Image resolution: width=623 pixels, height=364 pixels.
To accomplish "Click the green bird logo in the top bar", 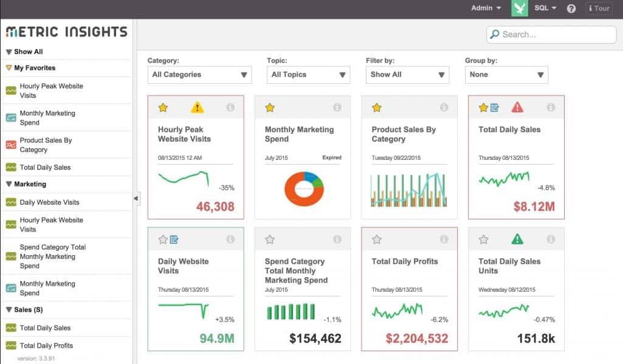I will 519,8.
